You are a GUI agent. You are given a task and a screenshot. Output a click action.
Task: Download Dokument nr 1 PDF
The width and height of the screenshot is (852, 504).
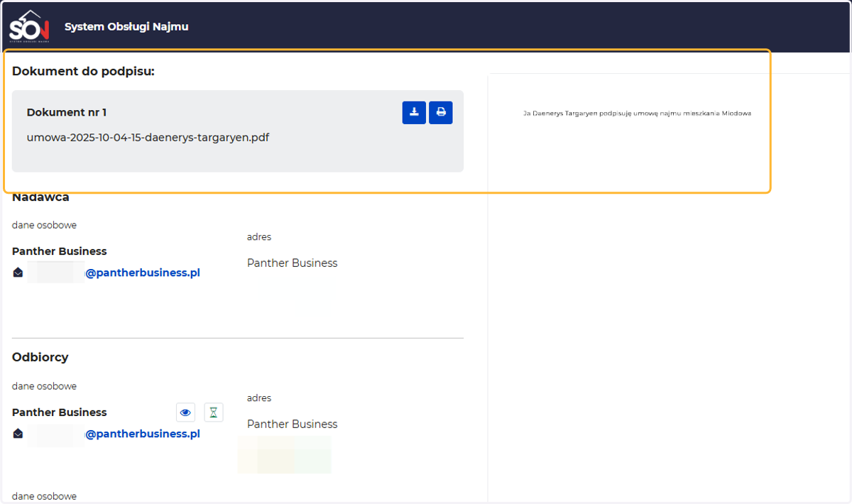(414, 112)
